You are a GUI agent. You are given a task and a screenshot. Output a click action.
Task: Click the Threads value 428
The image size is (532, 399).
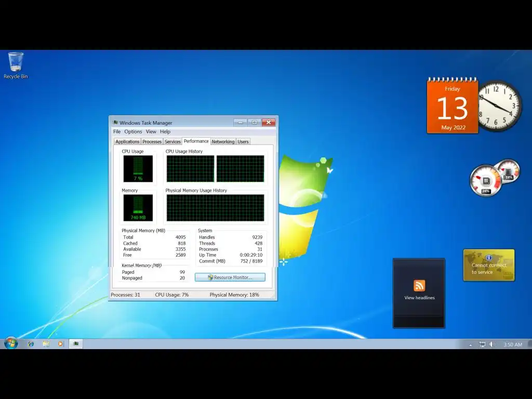pyautogui.click(x=259, y=243)
